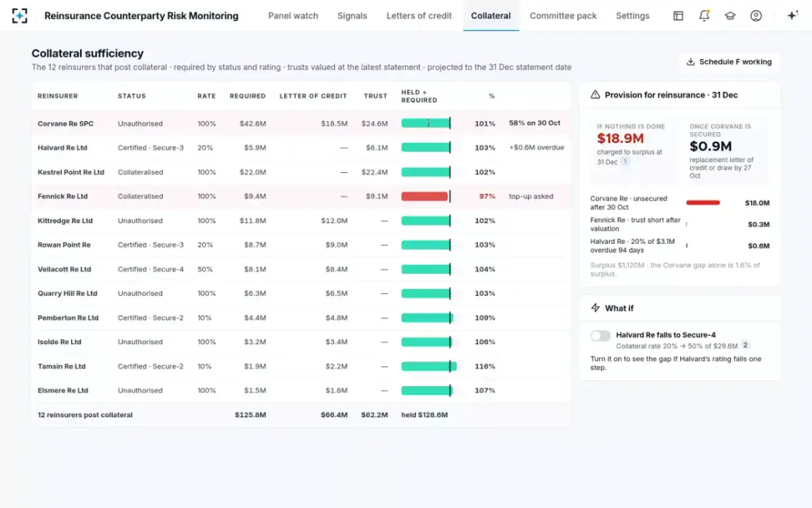The width and height of the screenshot is (812, 508).
Task: Click the '58% on 30 Oct' note
Action: pos(535,123)
